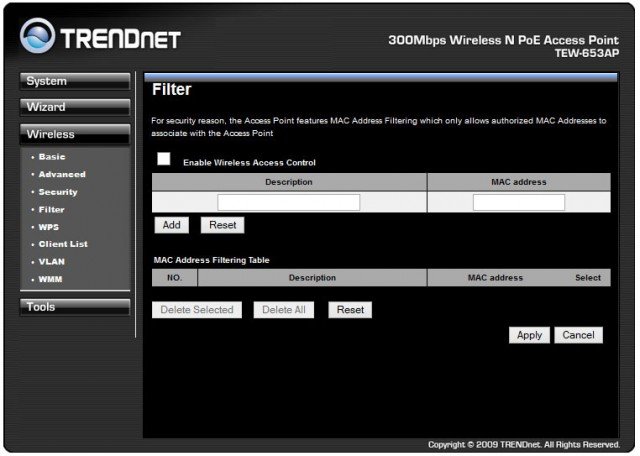Navigate to the WMM page
640x456 pixels.
click(50, 279)
